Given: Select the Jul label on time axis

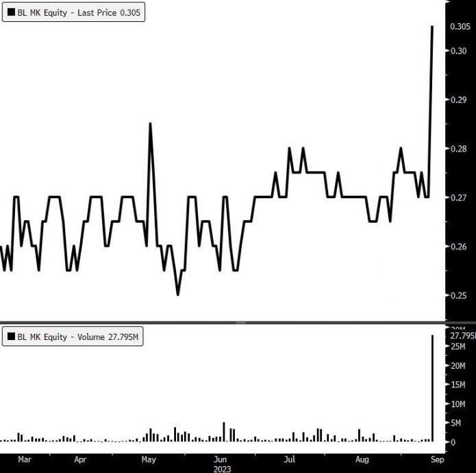Looking at the screenshot, I should [x=290, y=460].
